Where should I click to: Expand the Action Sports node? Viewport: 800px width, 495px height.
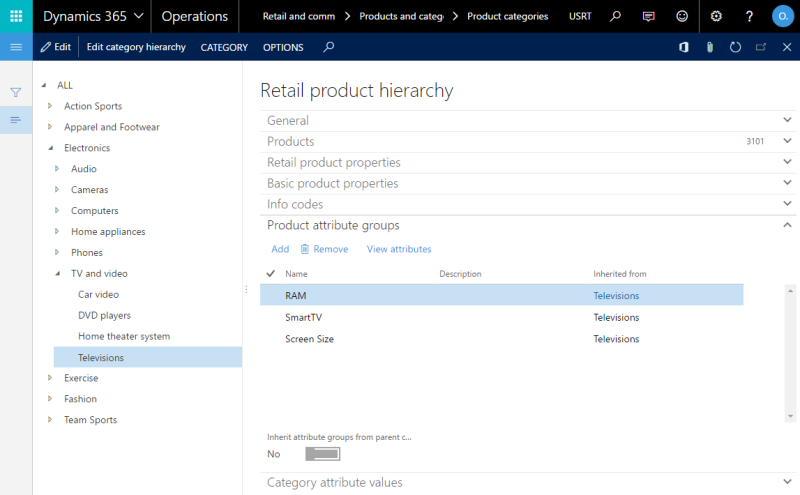click(50, 106)
